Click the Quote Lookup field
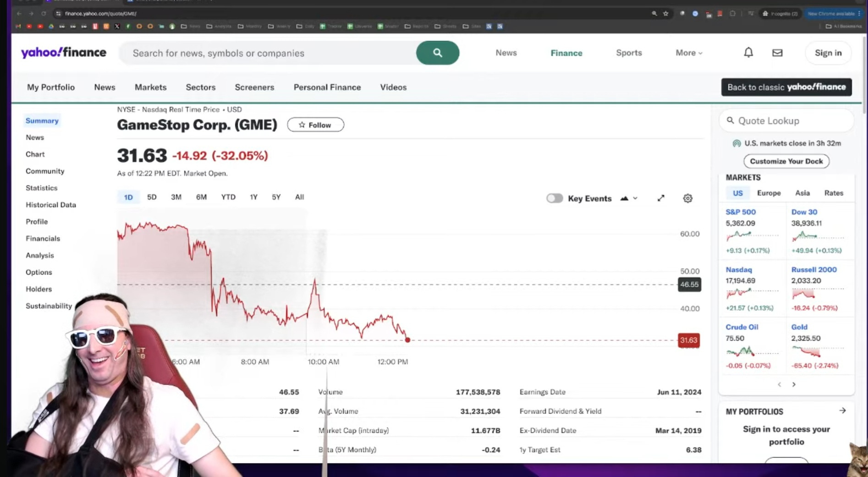The image size is (868, 477). (x=786, y=121)
